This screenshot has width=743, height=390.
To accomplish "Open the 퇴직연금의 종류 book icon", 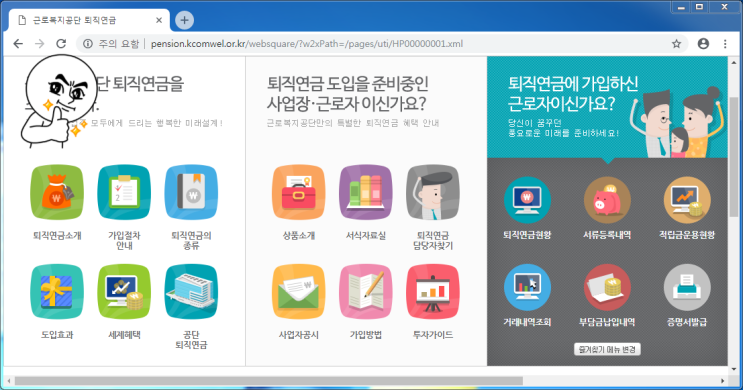I will (191, 192).
